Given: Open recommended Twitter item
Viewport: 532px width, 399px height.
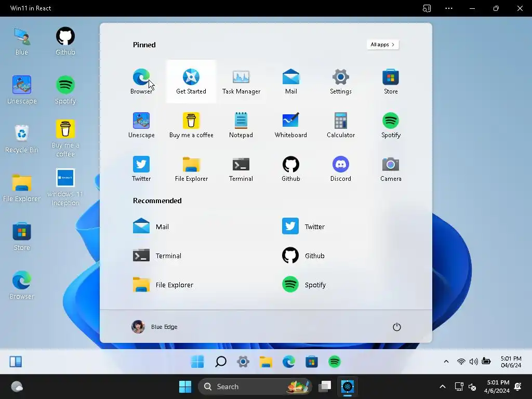Looking at the screenshot, I should click(303, 227).
